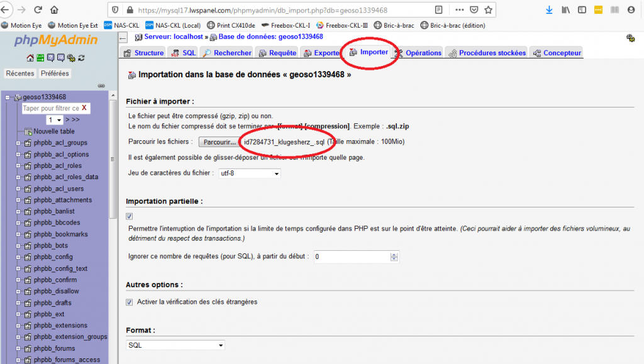Expand the phpbb_config table node
The image size is (644, 364).
[18, 257]
